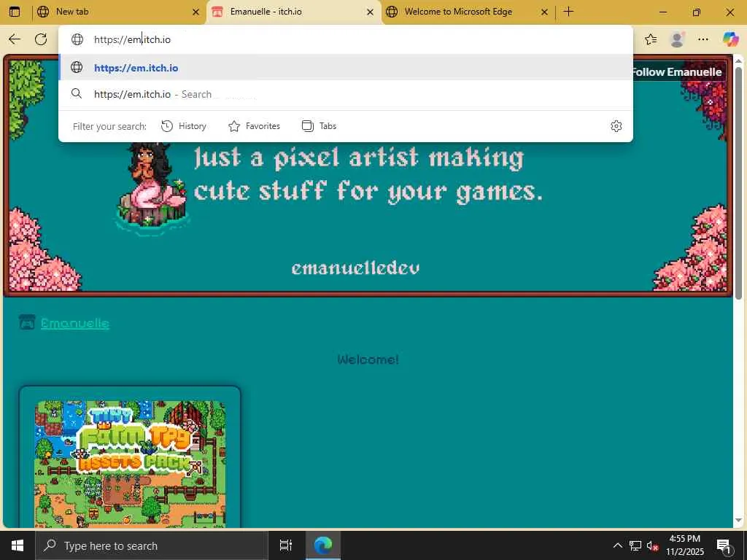Open the Windows Start menu
747x560 pixels.
18,545
